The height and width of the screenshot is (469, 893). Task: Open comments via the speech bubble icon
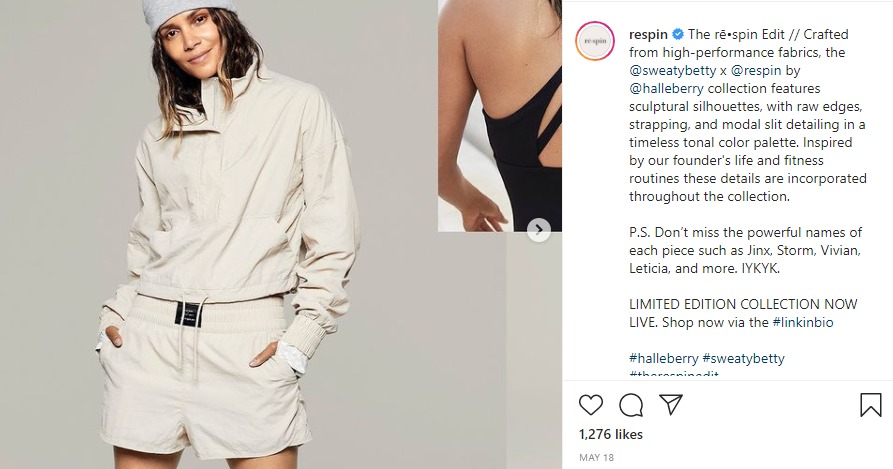[631, 405]
